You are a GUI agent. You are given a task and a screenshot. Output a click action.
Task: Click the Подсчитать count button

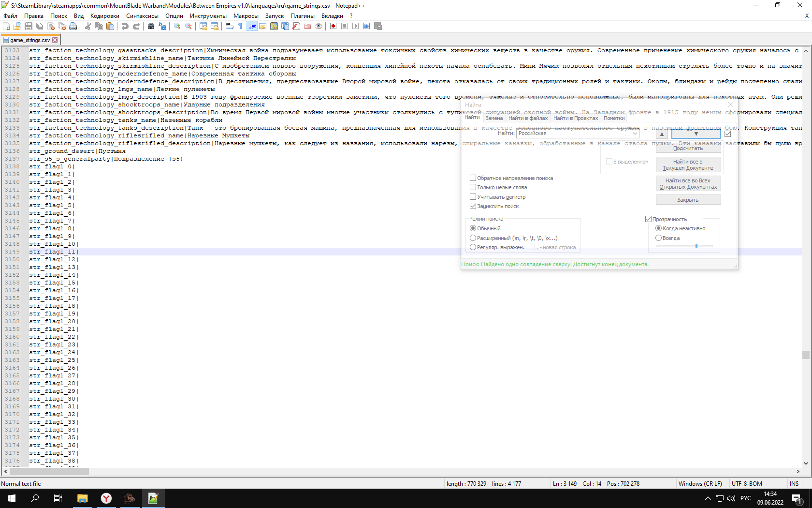688,148
